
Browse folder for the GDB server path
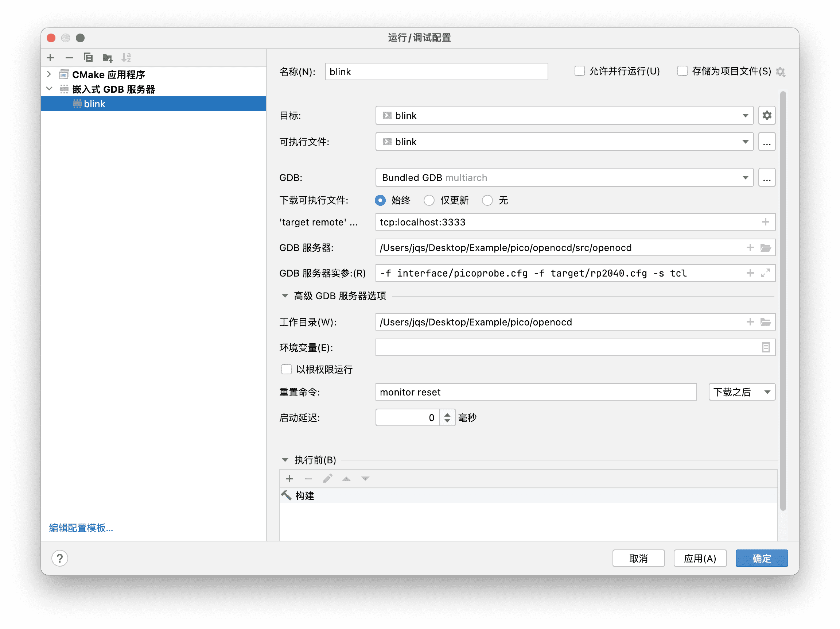coord(766,248)
